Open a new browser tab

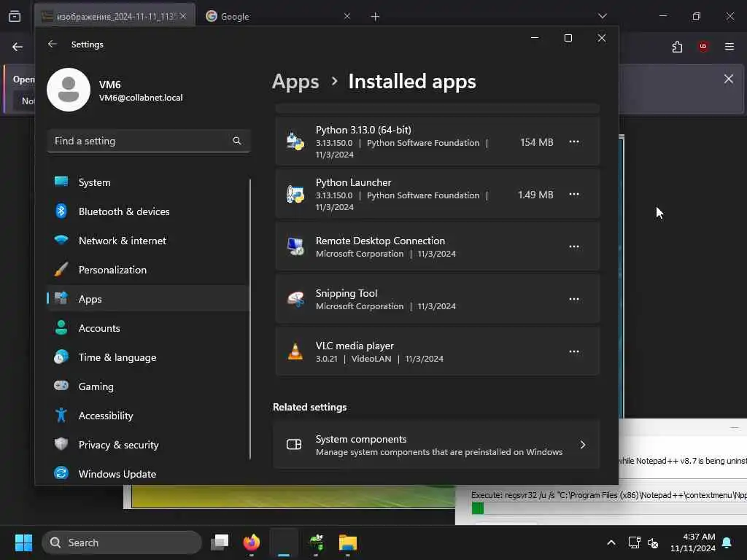click(376, 17)
